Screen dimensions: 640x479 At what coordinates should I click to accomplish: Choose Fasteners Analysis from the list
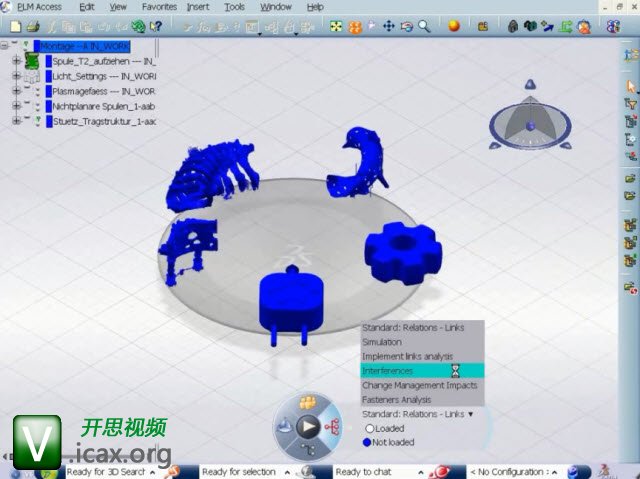click(422, 399)
